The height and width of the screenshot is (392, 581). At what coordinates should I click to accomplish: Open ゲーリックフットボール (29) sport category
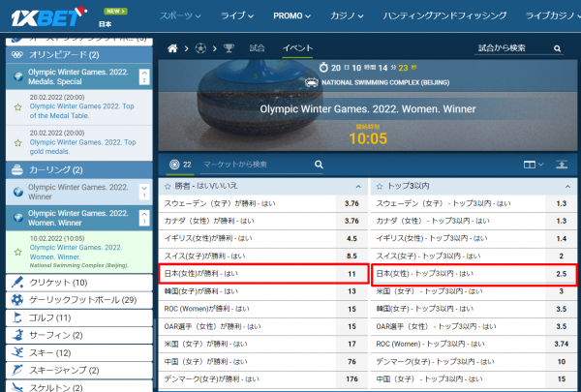[x=79, y=300]
